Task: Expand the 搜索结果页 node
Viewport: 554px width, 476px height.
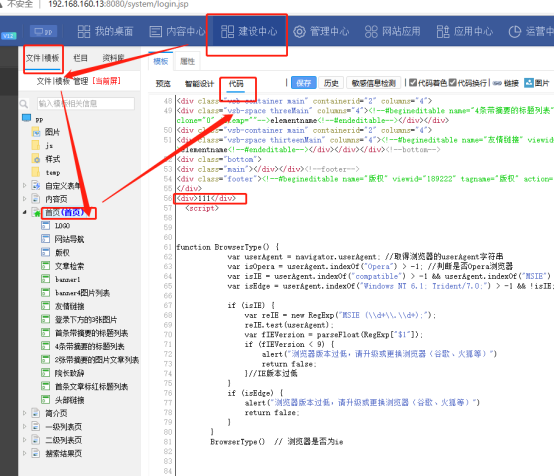Action: coord(24,453)
